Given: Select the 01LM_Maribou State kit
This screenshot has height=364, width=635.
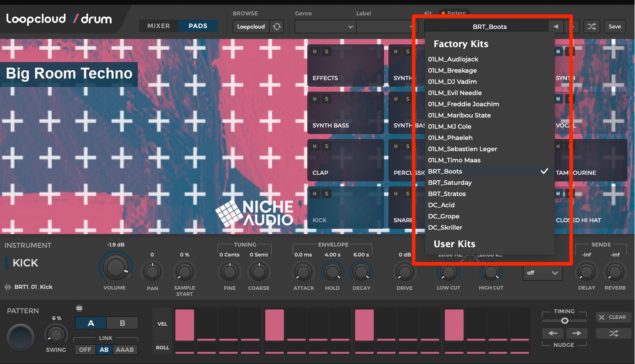Looking at the screenshot, I should (490, 115).
